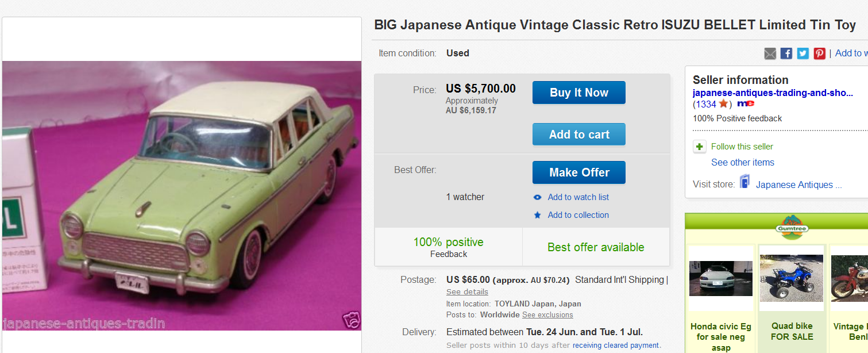Click the Gumtree logo above the ads

pos(791,228)
